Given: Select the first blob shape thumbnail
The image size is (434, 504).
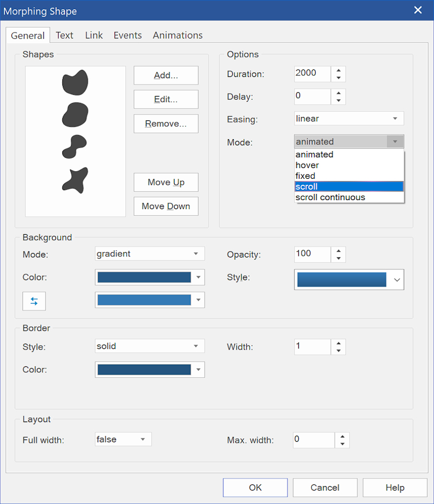Looking at the screenshot, I should 75,82.
